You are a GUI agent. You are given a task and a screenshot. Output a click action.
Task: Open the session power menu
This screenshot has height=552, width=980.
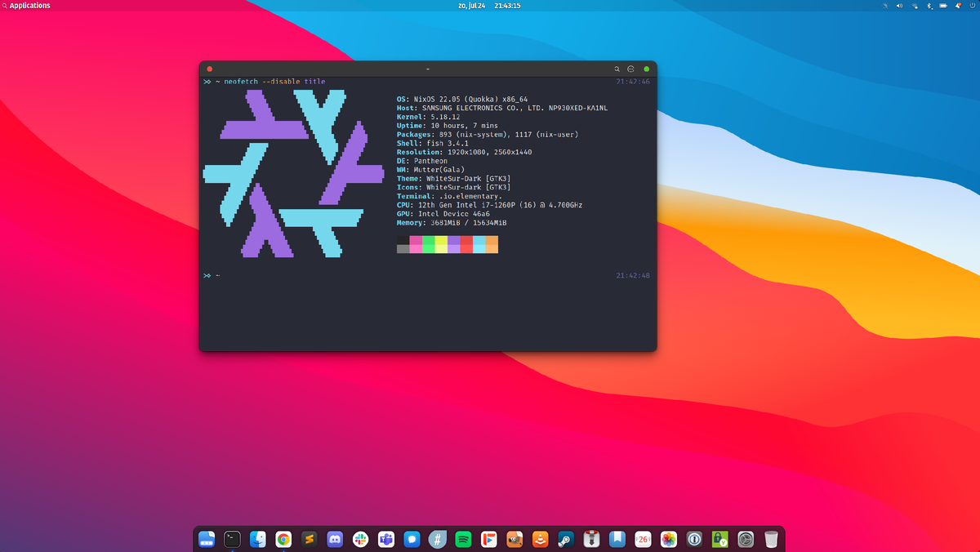(x=972, y=6)
